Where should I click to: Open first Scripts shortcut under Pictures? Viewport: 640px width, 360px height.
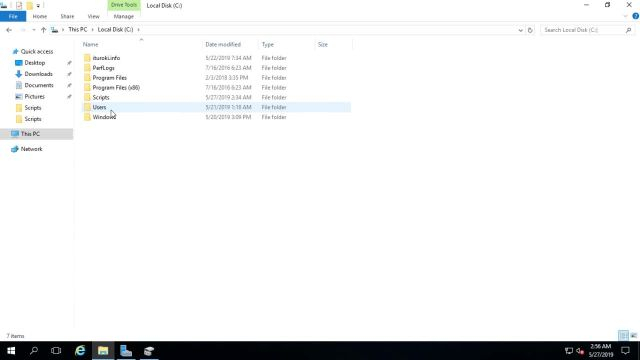click(x=33, y=108)
